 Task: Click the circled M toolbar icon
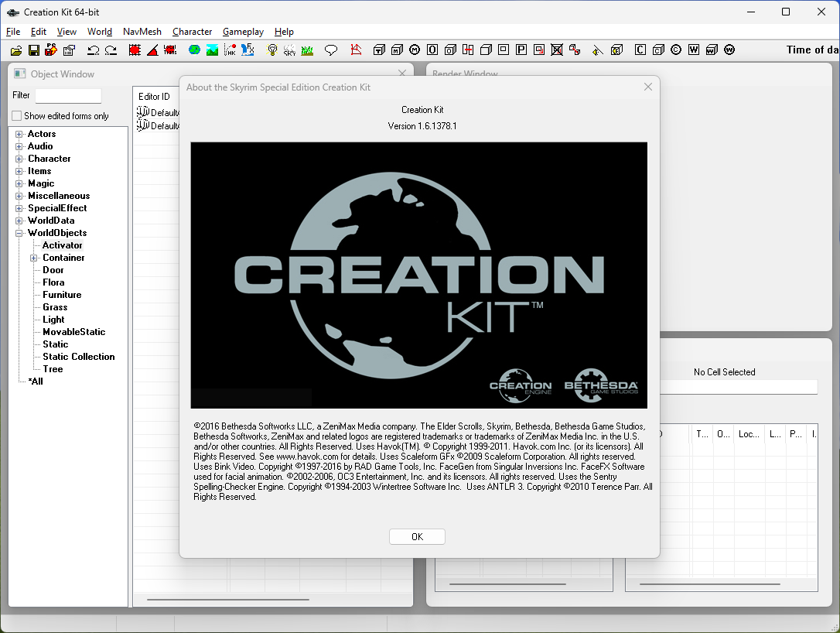415,50
